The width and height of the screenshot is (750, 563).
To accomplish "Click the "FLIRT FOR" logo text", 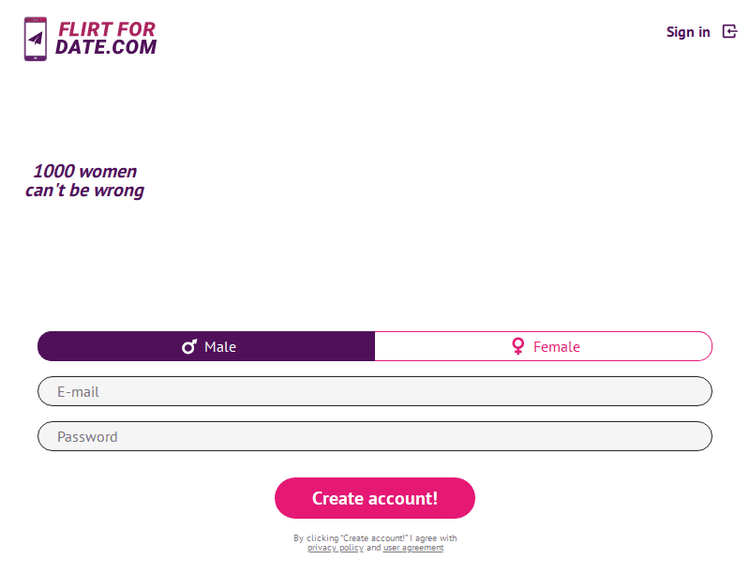I will coord(107,29).
